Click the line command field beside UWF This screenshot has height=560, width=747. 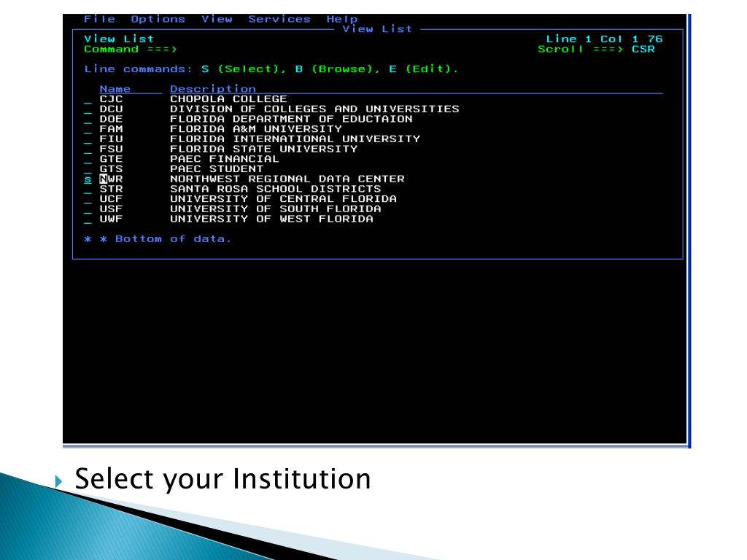[x=88, y=220]
